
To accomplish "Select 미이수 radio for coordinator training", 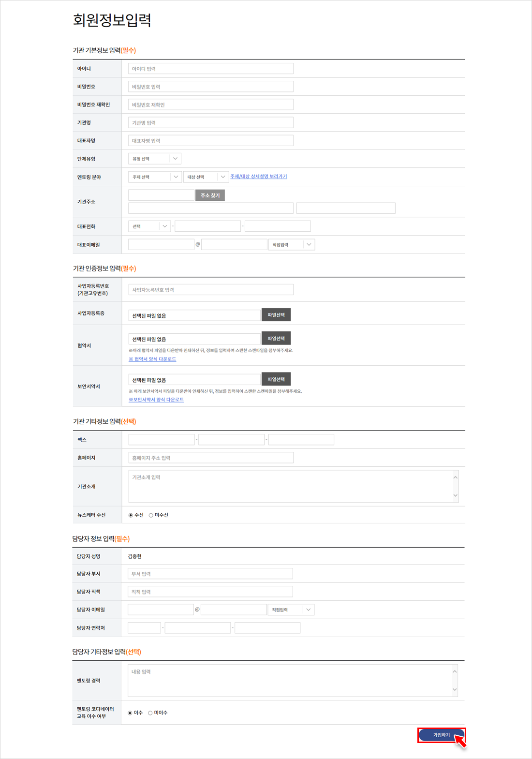I will point(150,713).
